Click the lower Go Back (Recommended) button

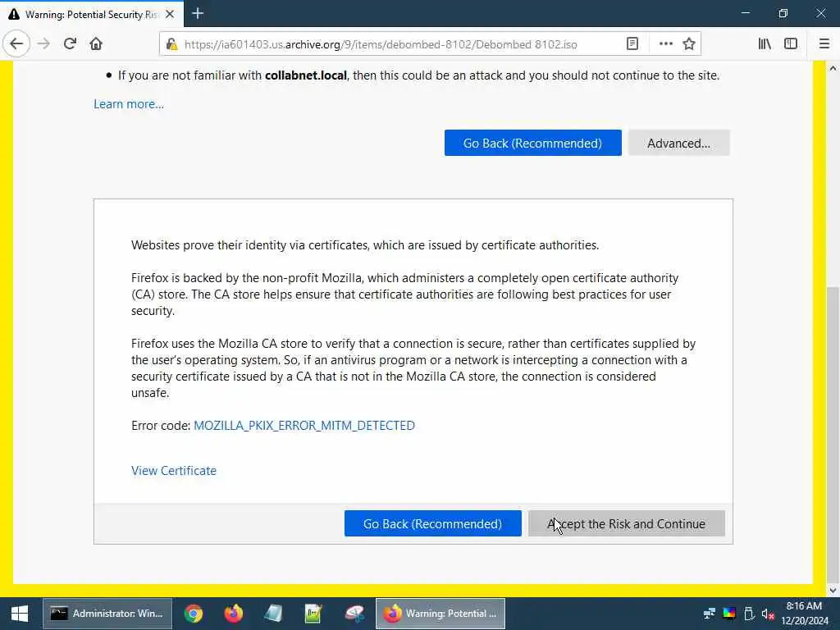pyautogui.click(x=433, y=523)
